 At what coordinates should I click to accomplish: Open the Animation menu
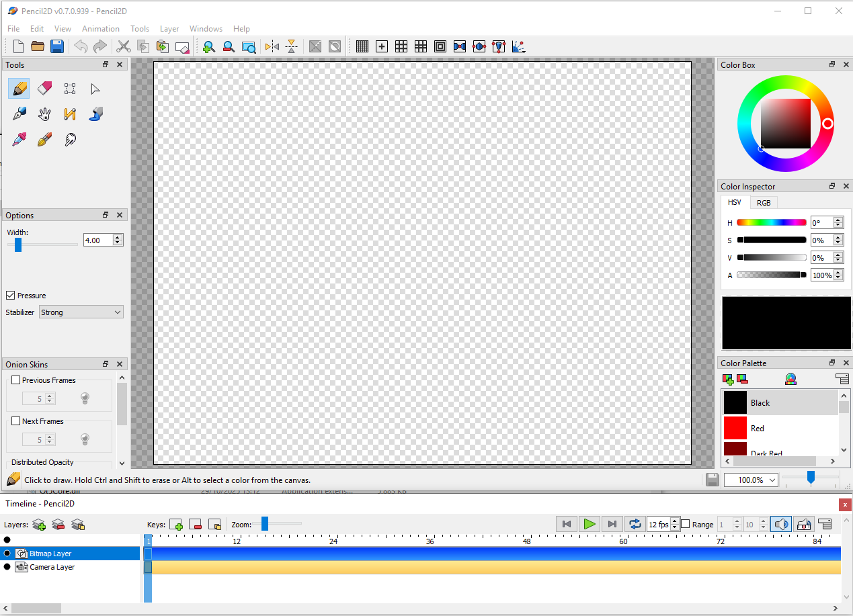click(101, 29)
